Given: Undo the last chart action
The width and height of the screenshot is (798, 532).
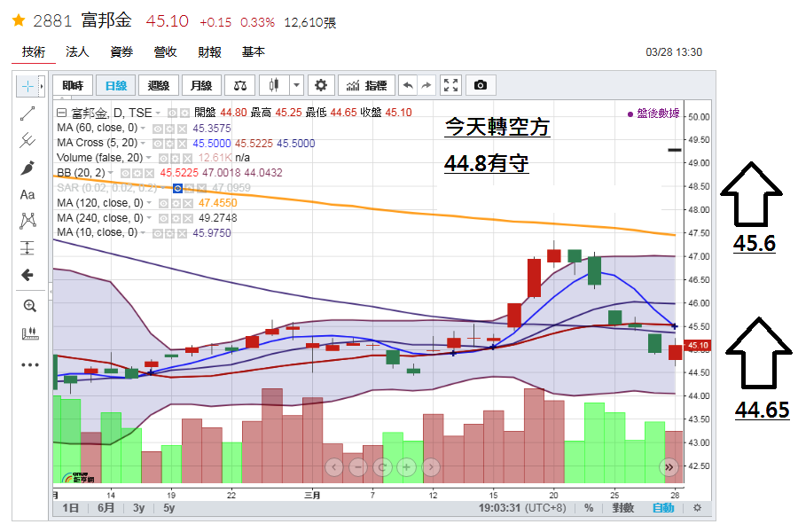Looking at the screenshot, I should tap(408, 85).
